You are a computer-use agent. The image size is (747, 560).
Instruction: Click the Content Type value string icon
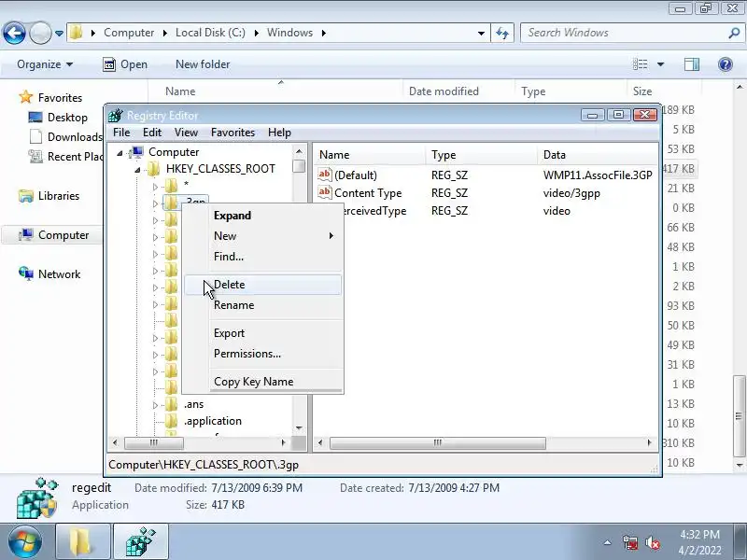324,192
